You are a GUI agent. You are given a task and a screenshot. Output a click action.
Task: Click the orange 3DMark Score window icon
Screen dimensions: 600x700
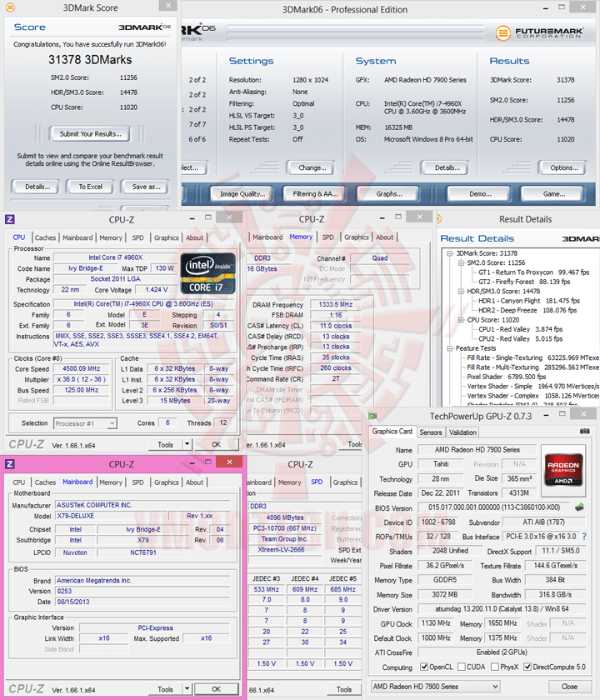[x=10, y=7]
